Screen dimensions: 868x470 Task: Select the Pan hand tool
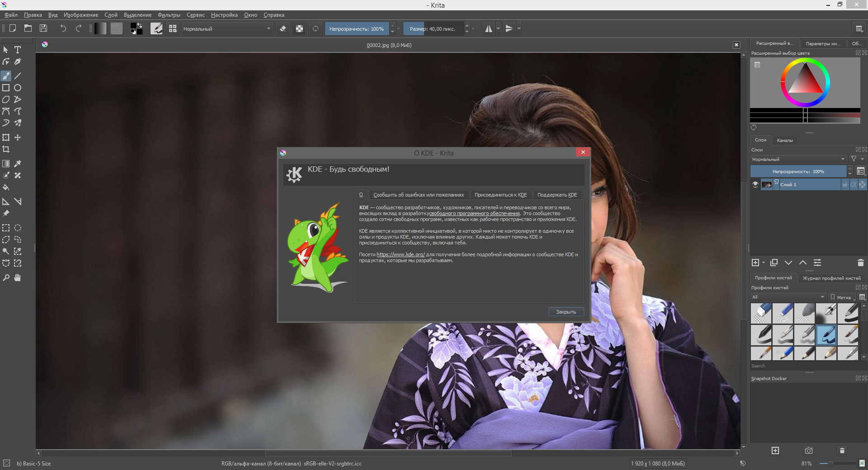click(18, 277)
